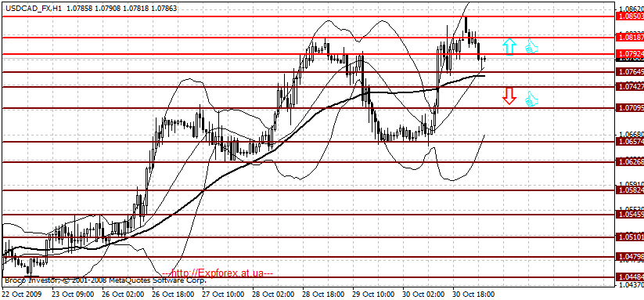Select the 1.07924 price level label
644x300 pixels.
pyautogui.click(x=631, y=54)
